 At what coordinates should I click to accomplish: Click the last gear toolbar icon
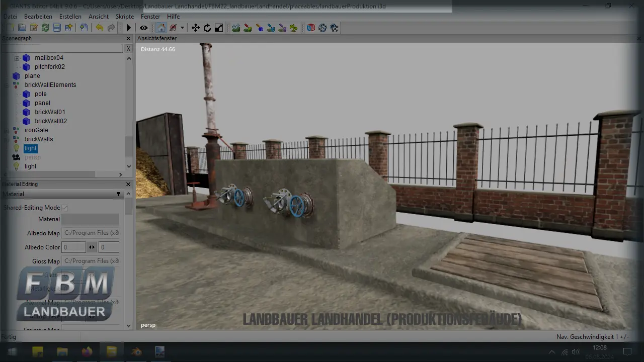[334, 28]
